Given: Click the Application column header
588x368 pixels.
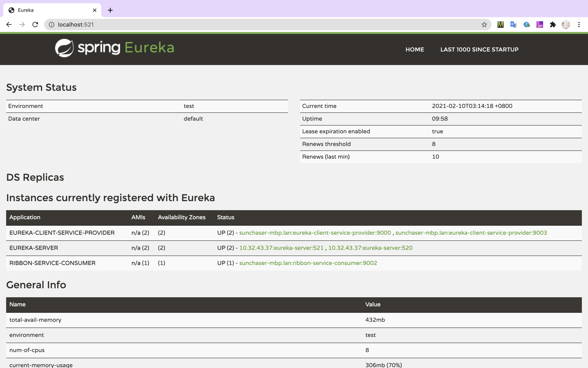Looking at the screenshot, I should [x=25, y=217].
